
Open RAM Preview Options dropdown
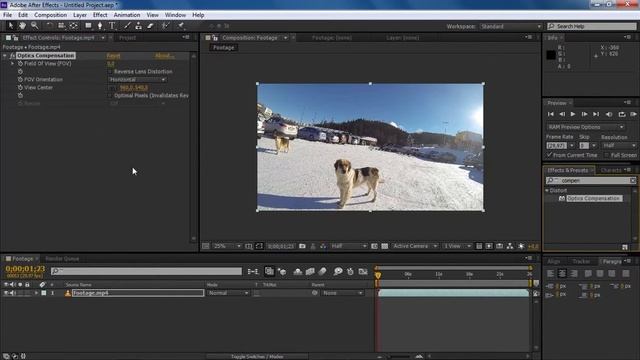click(585, 127)
